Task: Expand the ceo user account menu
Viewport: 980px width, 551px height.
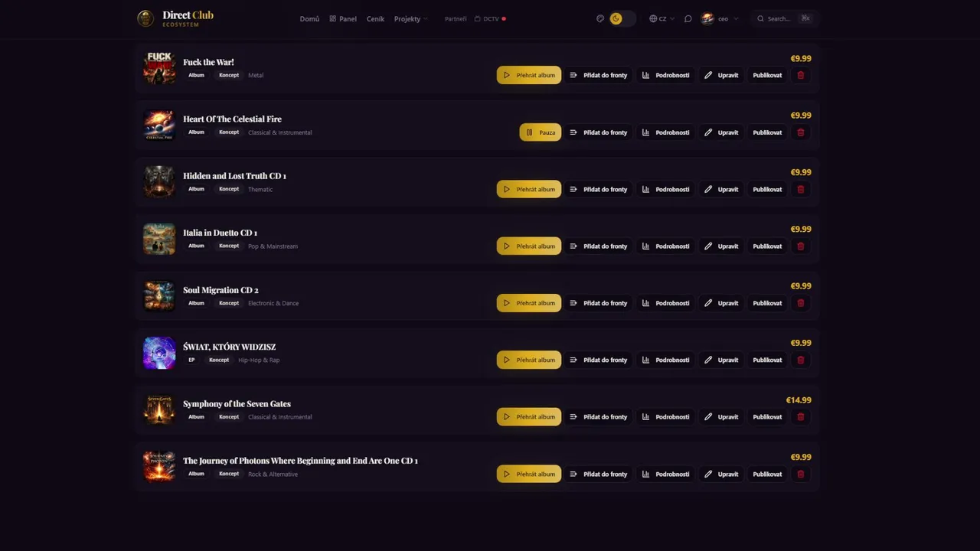Action: [720, 18]
